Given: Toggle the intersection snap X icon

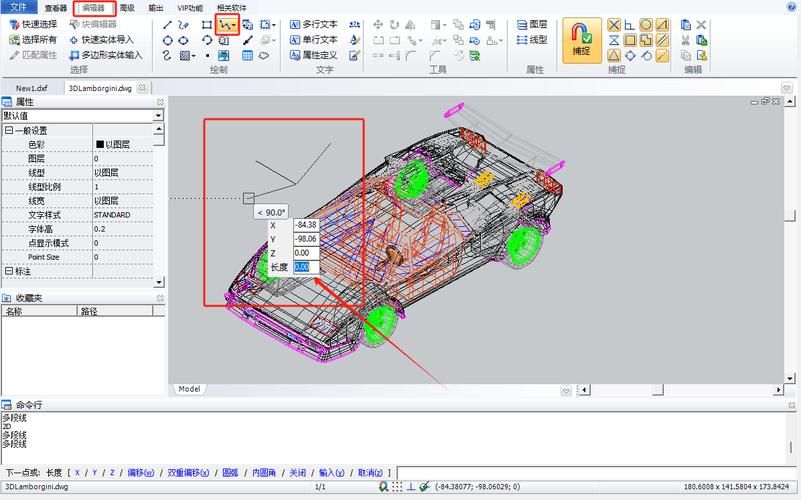Looking at the screenshot, I should (x=614, y=25).
